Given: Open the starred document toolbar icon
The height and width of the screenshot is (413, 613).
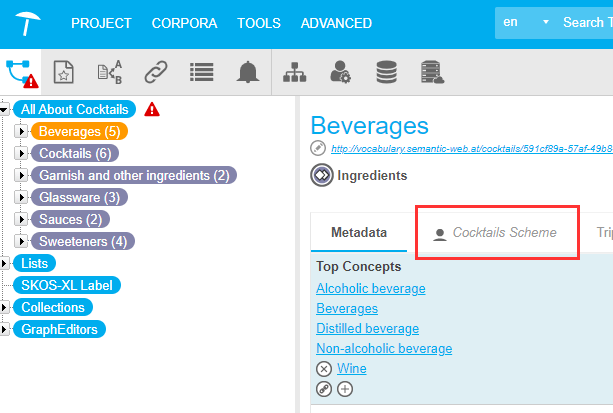Looking at the screenshot, I should (63, 72).
